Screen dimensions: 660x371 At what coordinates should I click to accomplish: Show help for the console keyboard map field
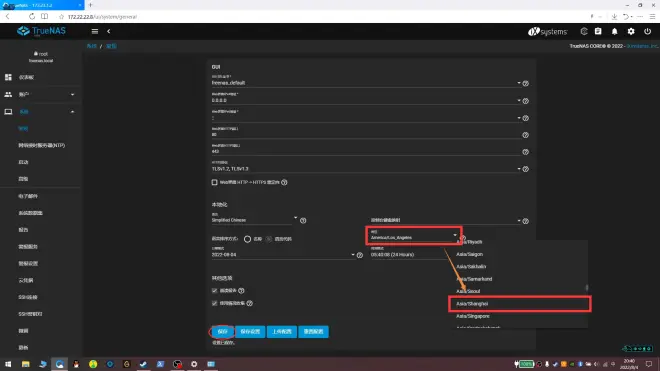click(525, 221)
